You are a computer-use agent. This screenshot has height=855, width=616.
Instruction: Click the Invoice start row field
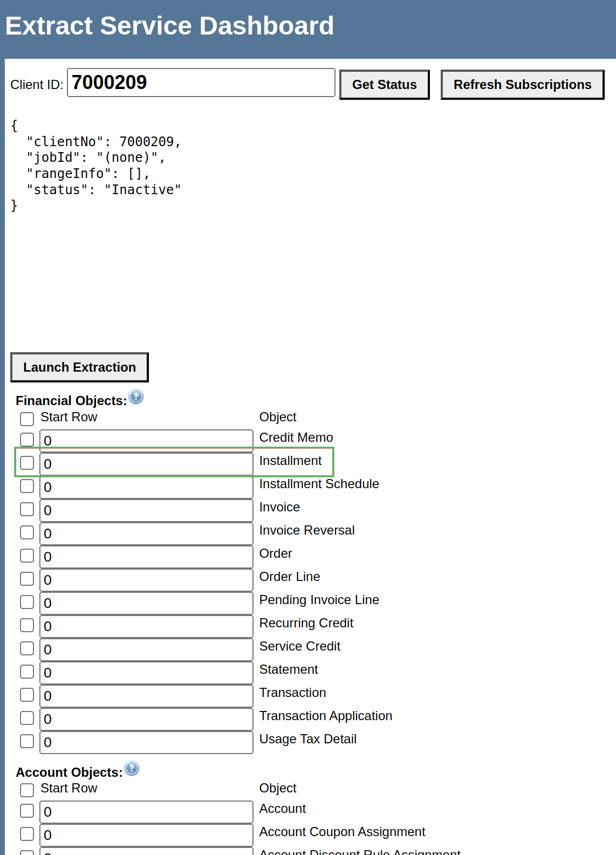click(x=146, y=510)
